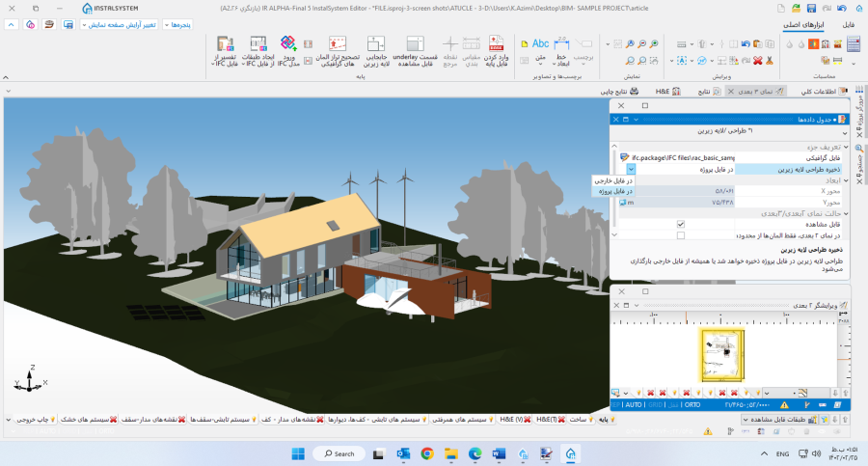Enable 'در نمای ۳ بعدی، فقط المان‌ها' checkbox
This screenshot has height=466, width=868.
click(x=681, y=234)
